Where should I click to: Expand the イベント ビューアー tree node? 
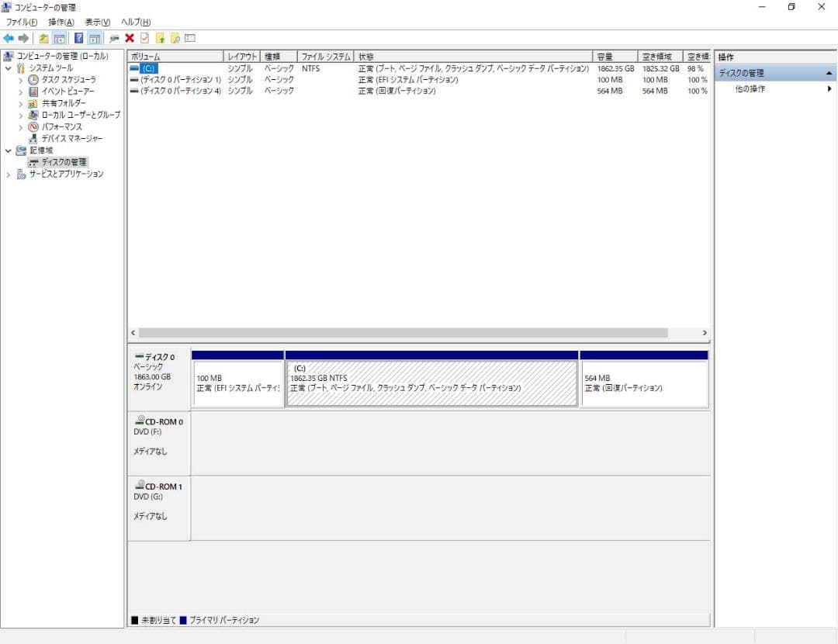point(20,91)
